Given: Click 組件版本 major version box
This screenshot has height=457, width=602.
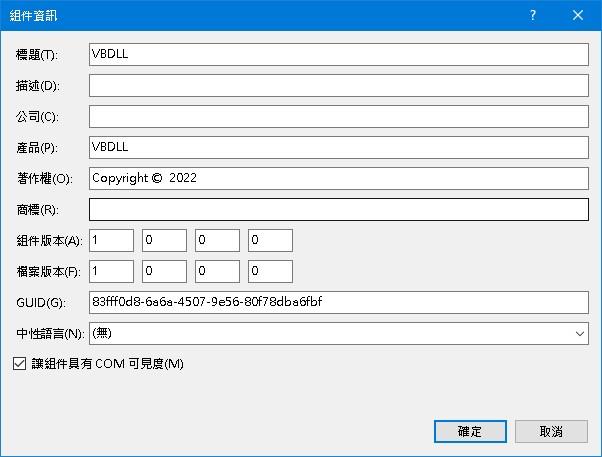Looking at the screenshot, I should tap(111, 240).
